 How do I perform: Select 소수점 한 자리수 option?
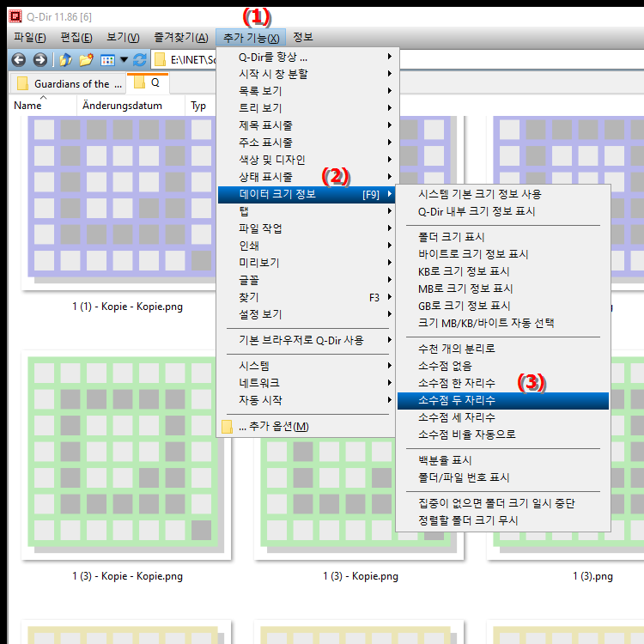click(x=502, y=383)
